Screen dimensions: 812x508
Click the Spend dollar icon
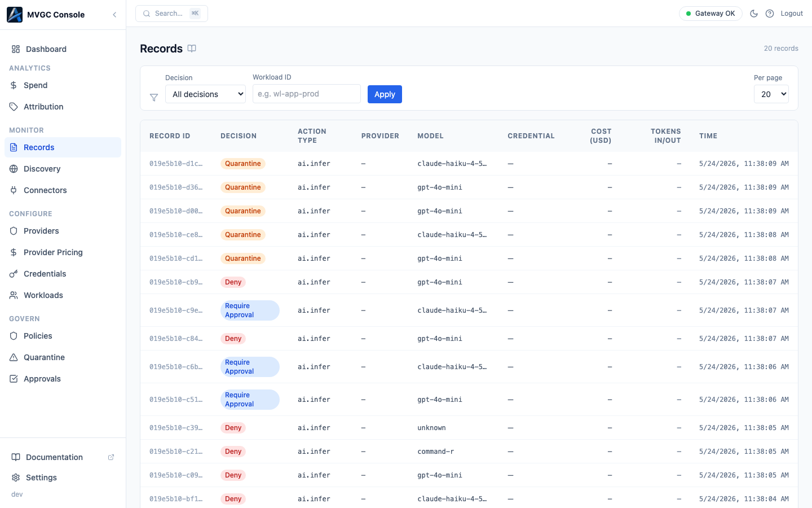pyautogui.click(x=14, y=85)
